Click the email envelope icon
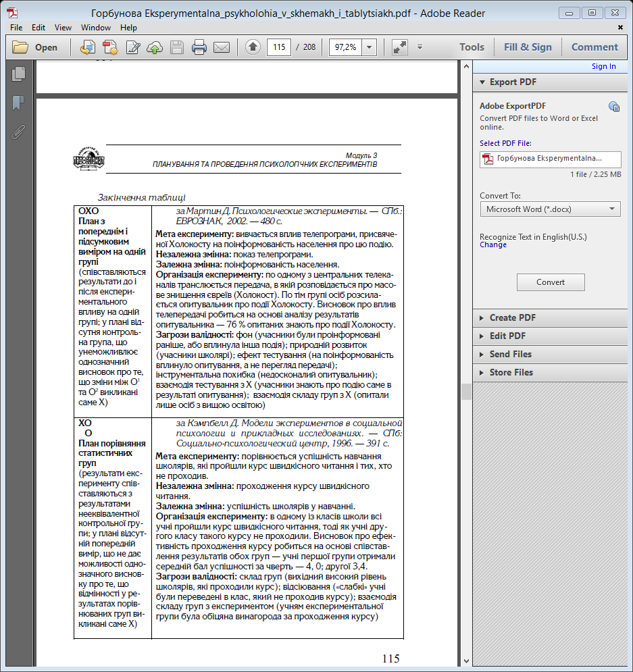This screenshot has height=672, width=633. click(x=221, y=47)
